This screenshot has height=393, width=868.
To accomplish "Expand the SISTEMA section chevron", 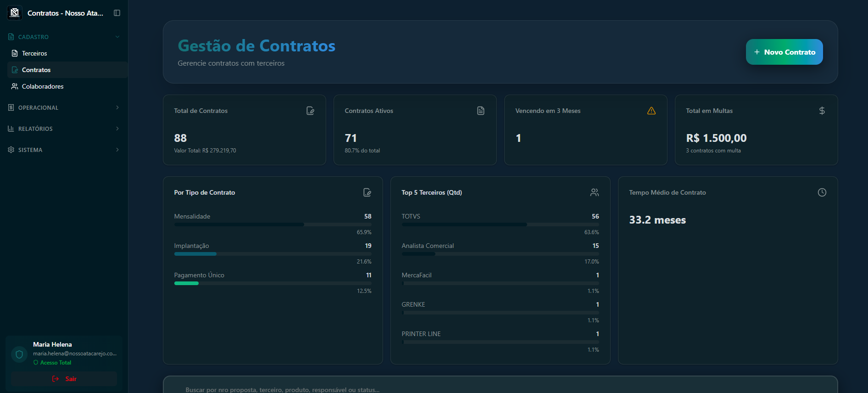I will tap(117, 150).
